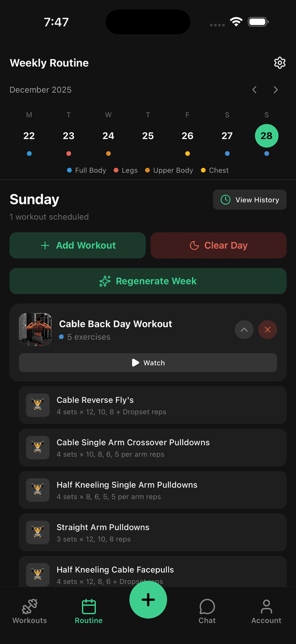Collapse the Cable Back Day Workout card
The width and height of the screenshot is (296, 644).
tap(244, 330)
